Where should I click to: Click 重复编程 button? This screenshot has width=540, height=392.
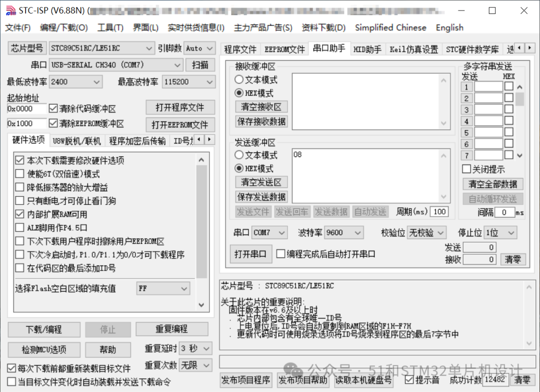171,329
